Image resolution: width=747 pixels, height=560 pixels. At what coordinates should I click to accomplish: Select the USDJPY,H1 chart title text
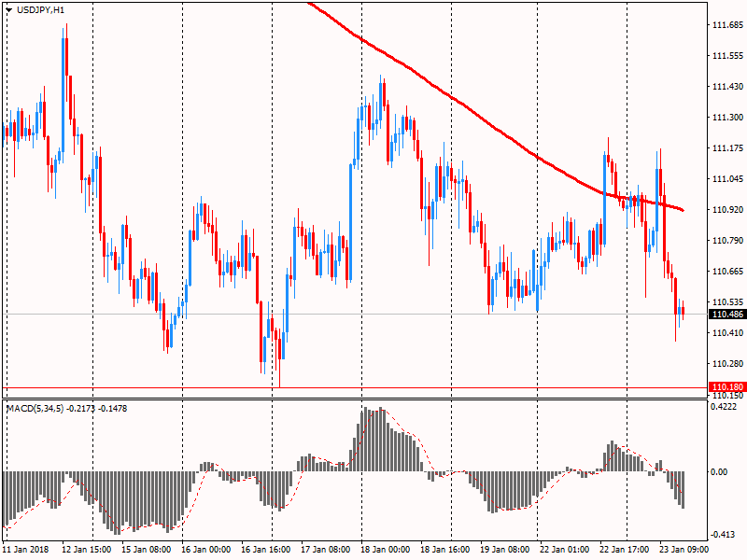click(x=40, y=9)
